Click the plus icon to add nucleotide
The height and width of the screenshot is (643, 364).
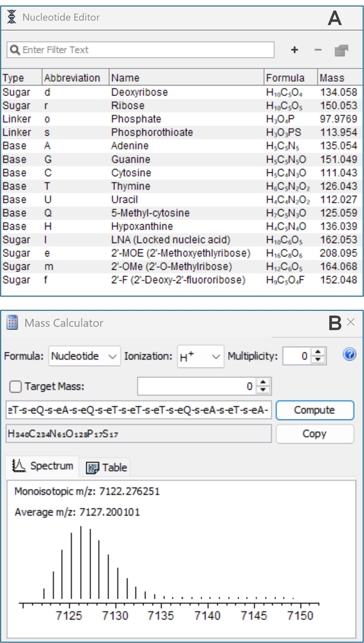(294, 50)
